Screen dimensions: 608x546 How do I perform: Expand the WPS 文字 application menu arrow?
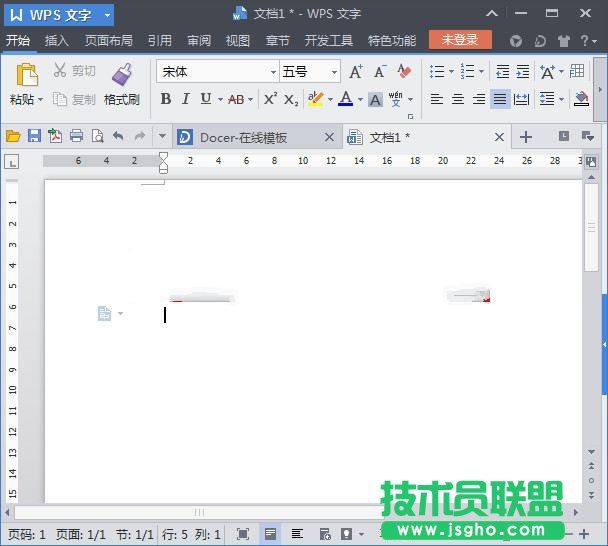[107, 15]
